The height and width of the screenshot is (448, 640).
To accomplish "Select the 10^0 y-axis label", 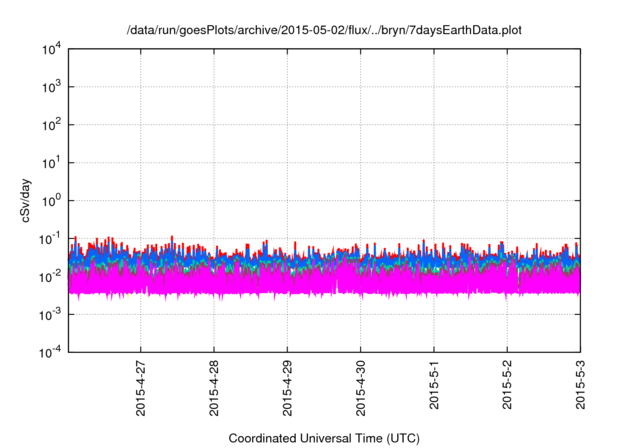I will click(51, 201).
